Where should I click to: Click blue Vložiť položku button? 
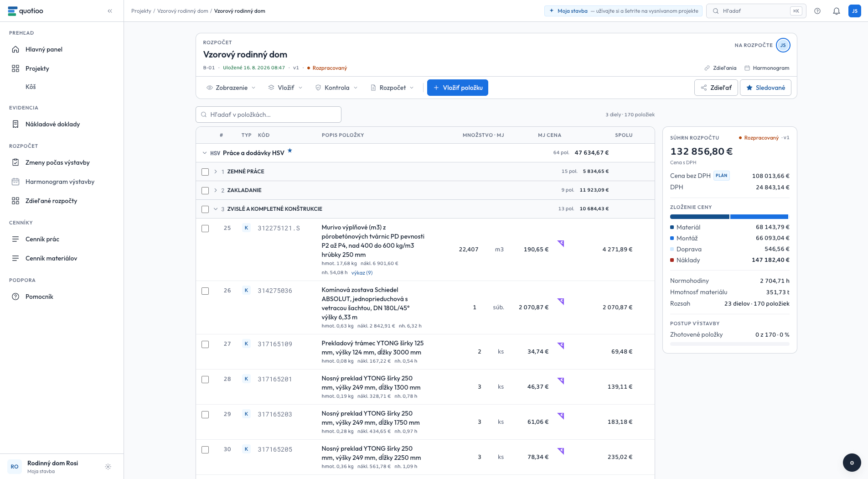(x=457, y=88)
